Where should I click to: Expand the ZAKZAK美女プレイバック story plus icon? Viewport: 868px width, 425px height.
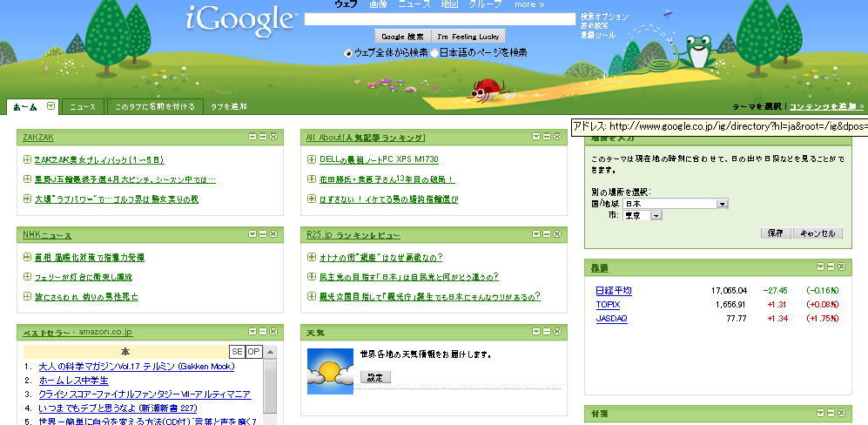(x=27, y=159)
